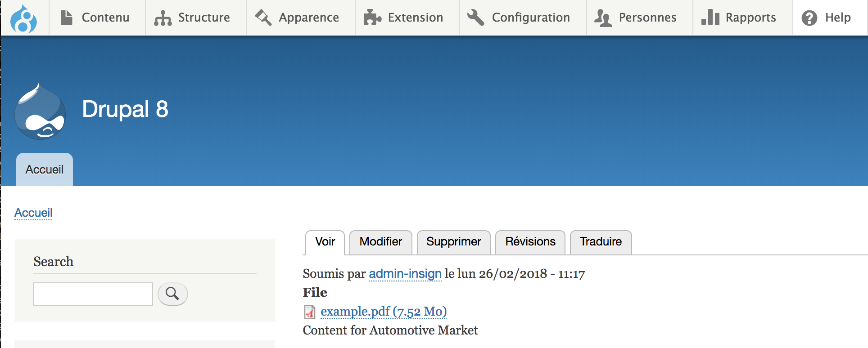Screen dimensions: 868x348
Task: Click the Configuration wrench icon
Action: pos(475,18)
